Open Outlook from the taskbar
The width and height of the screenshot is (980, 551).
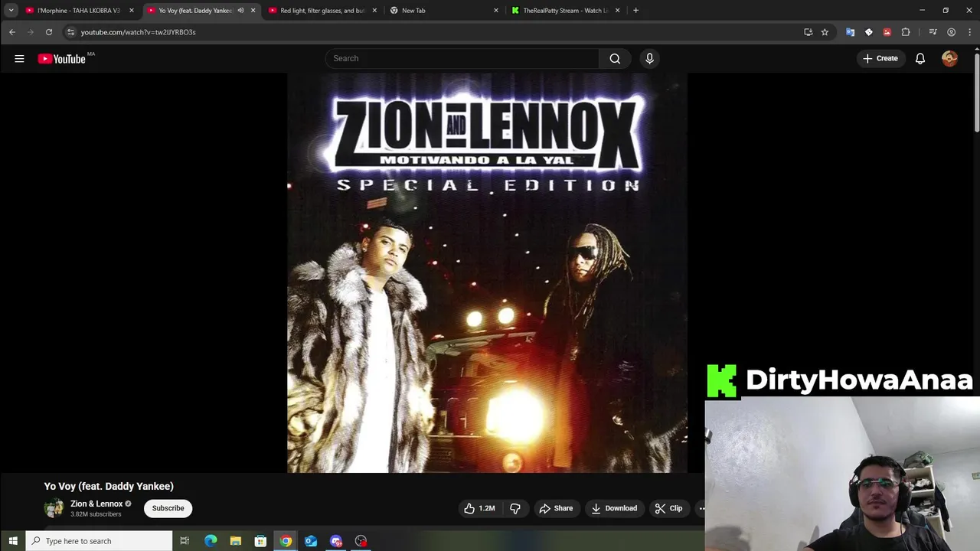tap(311, 541)
